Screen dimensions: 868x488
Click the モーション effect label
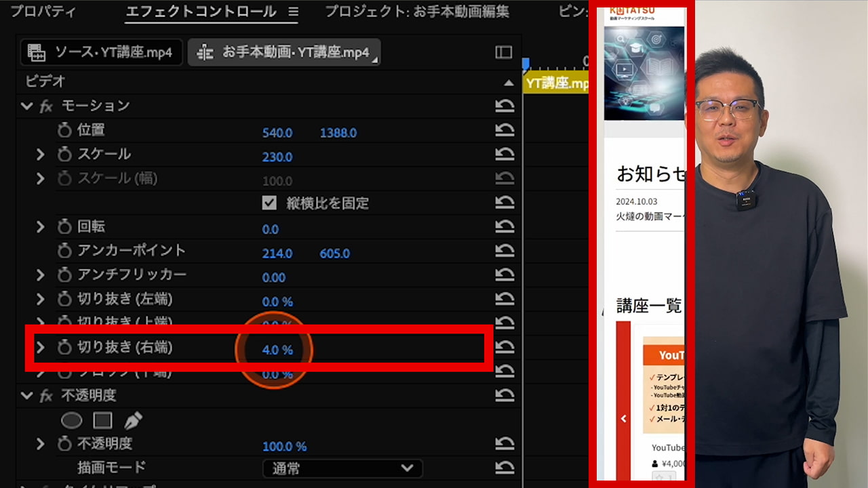tap(96, 106)
